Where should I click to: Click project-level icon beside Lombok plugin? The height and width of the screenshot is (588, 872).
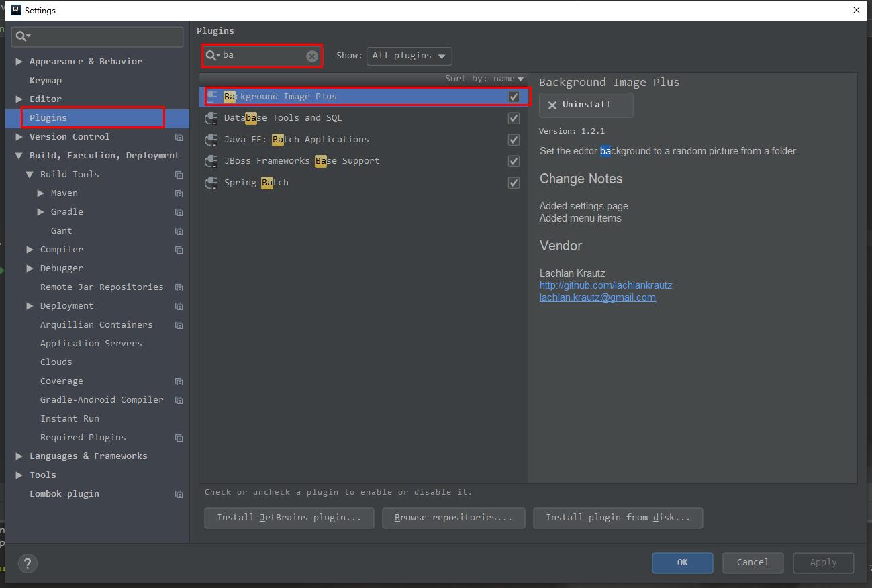tap(179, 494)
